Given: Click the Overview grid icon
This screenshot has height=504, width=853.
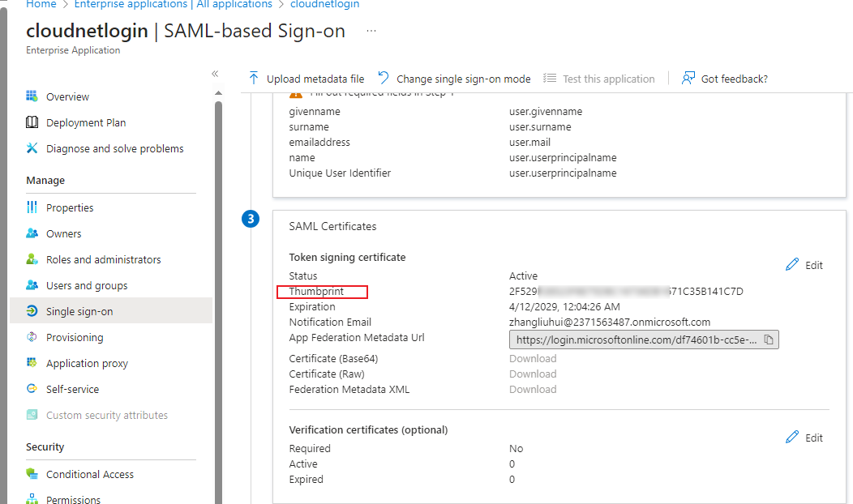Looking at the screenshot, I should tap(32, 96).
